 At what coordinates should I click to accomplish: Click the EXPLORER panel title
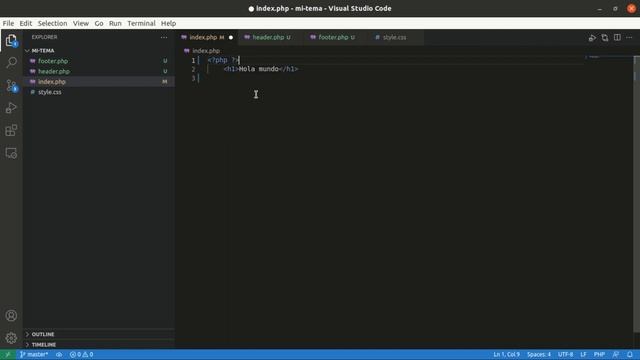click(44, 37)
